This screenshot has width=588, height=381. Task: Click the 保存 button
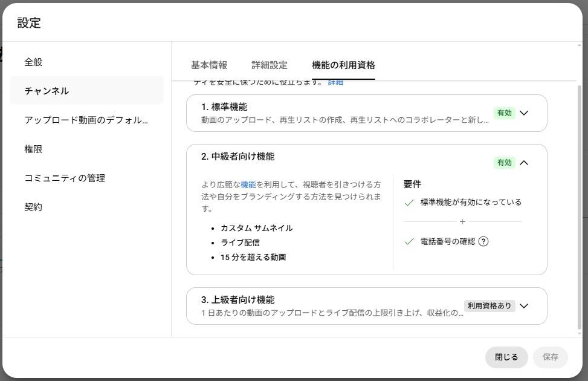point(550,357)
